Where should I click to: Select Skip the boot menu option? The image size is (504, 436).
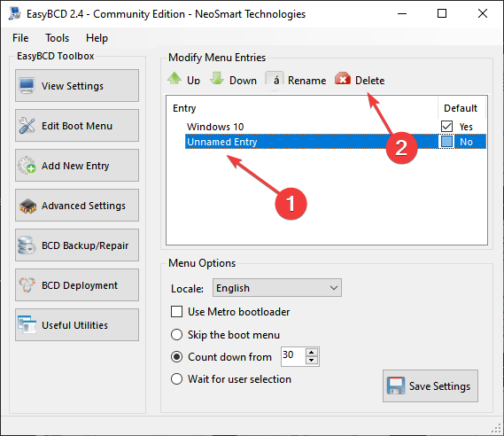176,335
